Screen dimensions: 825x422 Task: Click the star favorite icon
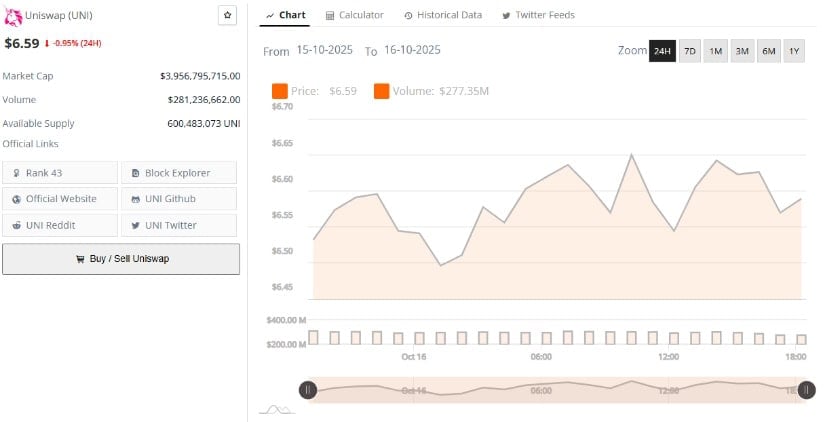pyautogui.click(x=227, y=15)
